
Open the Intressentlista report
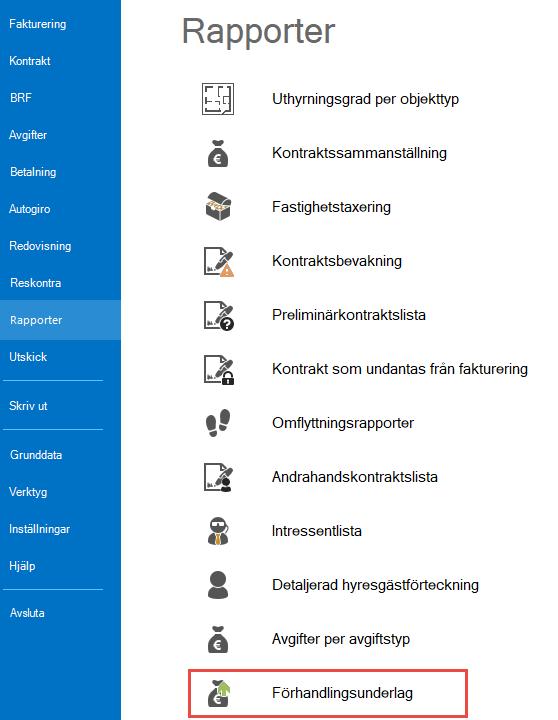(316, 531)
